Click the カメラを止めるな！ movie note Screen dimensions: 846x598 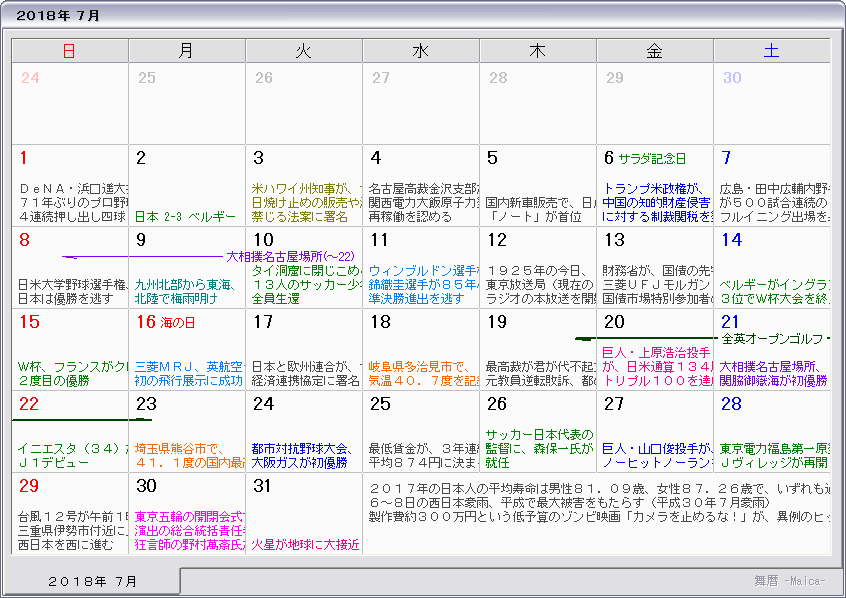pos(599,517)
